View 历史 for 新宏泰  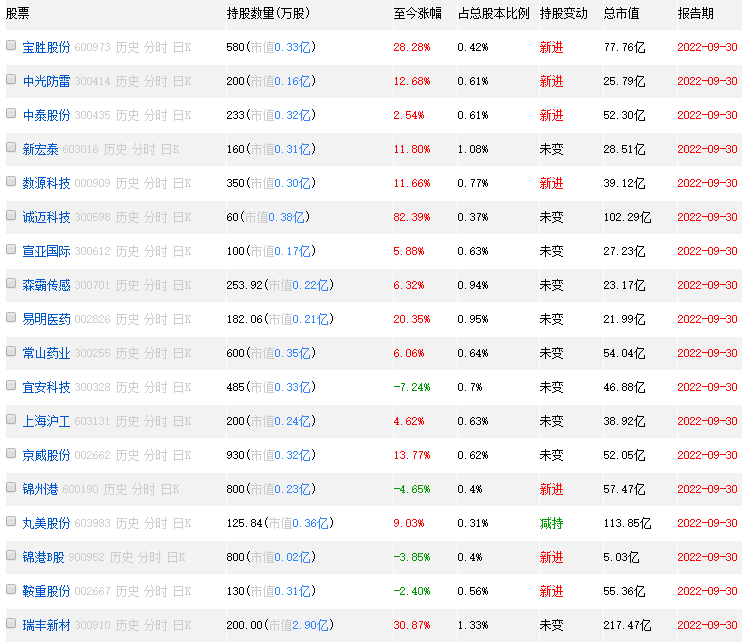pos(115,149)
